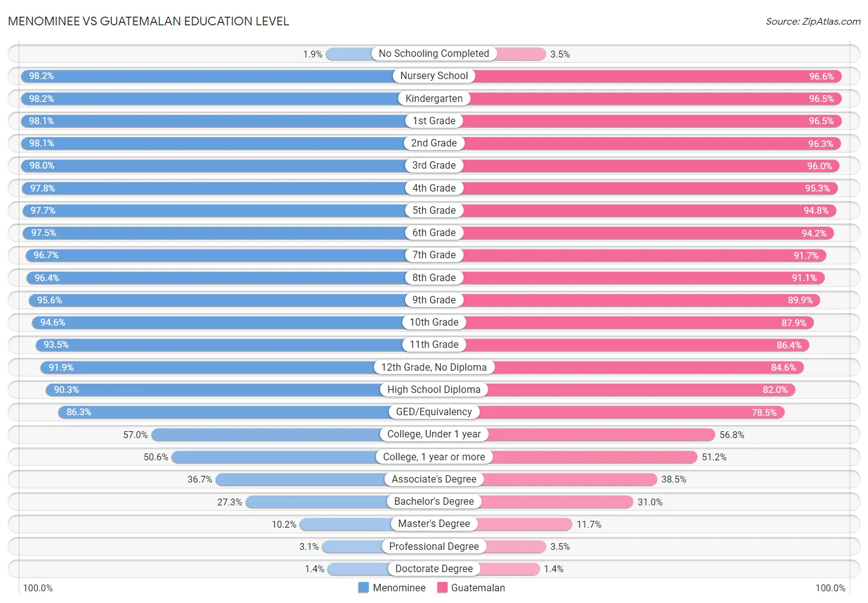Select the High School Diploma label
The height and width of the screenshot is (603, 868).
pyautogui.click(x=434, y=389)
